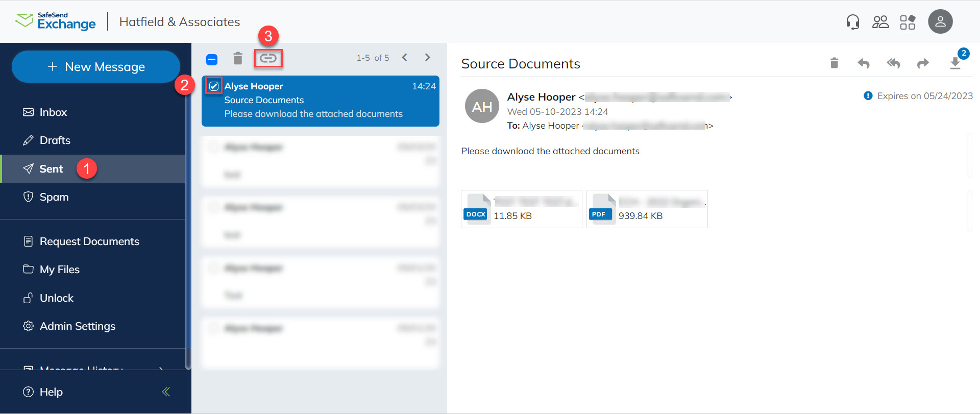The height and width of the screenshot is (414, 980).
Task: Open the PDF attachment of 939.84 KB
Action: tap(647, 209)
